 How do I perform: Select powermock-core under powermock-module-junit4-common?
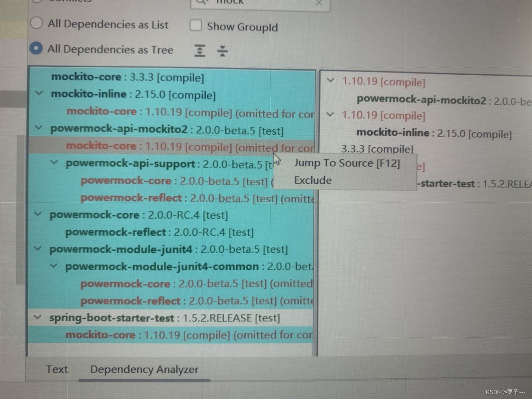point(171,283)
